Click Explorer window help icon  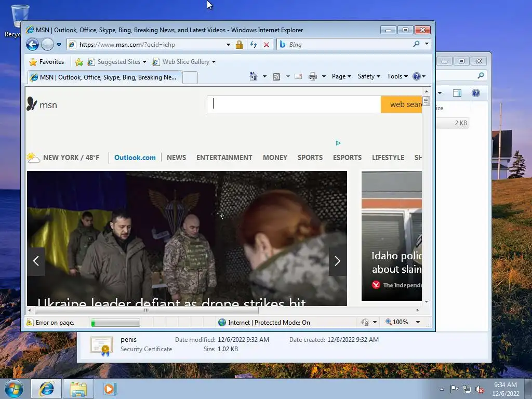tap(476, 93)
